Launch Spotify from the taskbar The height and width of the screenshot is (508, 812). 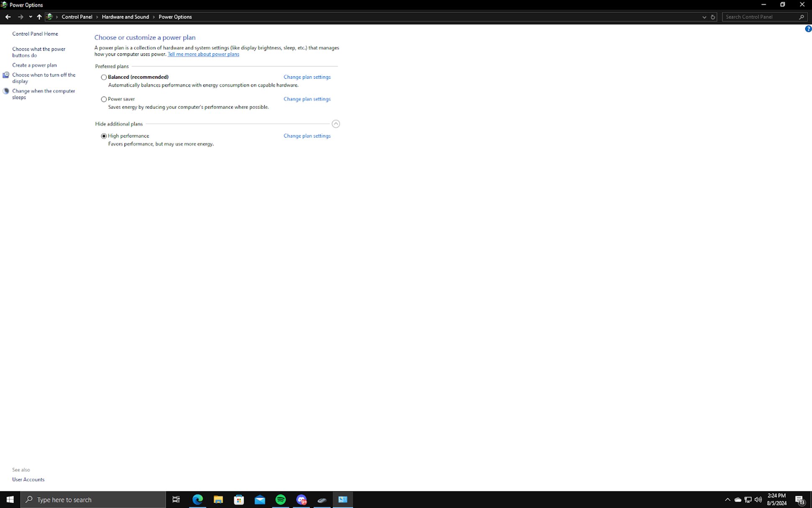pyautogui.click(x=280, y=499)
